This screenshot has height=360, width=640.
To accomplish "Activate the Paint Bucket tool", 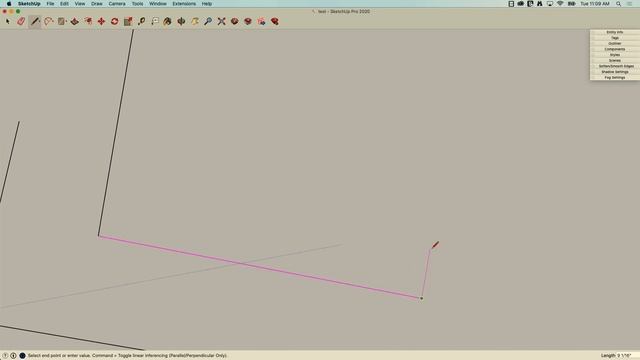I will point(167,21).
